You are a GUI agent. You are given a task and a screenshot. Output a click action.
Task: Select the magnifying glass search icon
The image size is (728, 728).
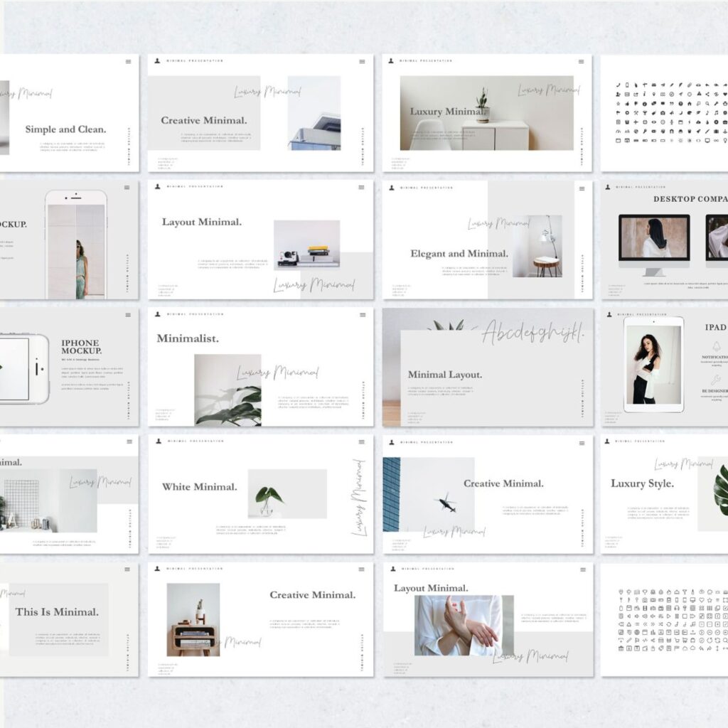click(x=707, y=104)
